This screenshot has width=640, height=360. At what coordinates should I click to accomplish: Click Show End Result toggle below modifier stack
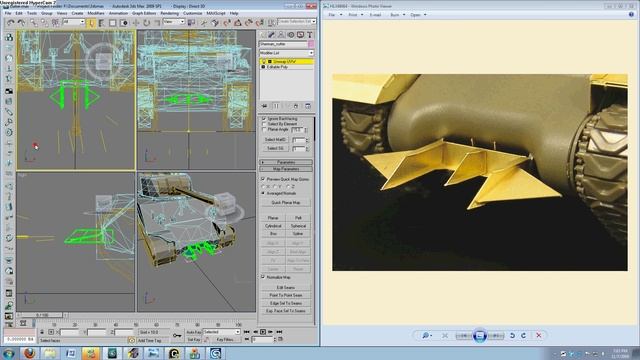coord(276,106)
